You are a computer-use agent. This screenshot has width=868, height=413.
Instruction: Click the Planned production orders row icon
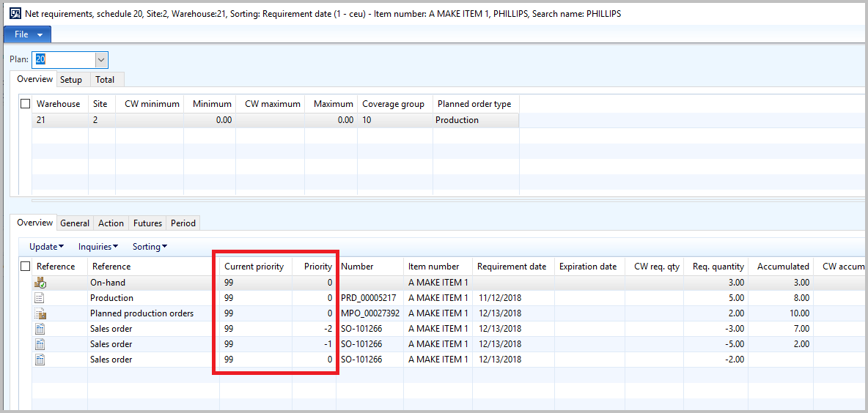click(x=40, y=313)
